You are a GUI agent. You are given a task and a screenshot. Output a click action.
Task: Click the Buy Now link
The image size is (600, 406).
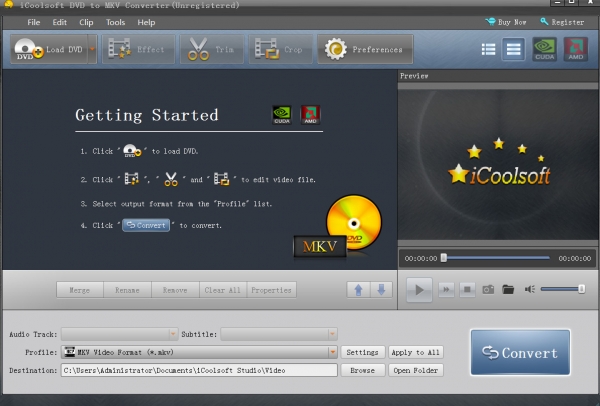tap(506, 22)
